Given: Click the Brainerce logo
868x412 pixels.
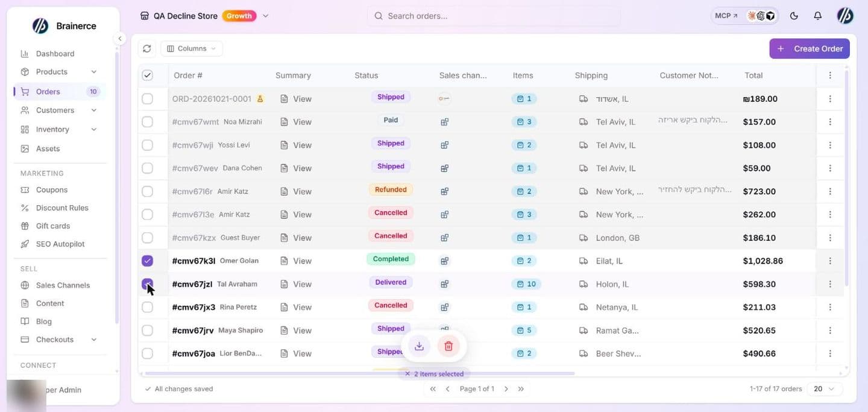Looking at the screenshot, I should pyautogui.click(x=40, y=26).
